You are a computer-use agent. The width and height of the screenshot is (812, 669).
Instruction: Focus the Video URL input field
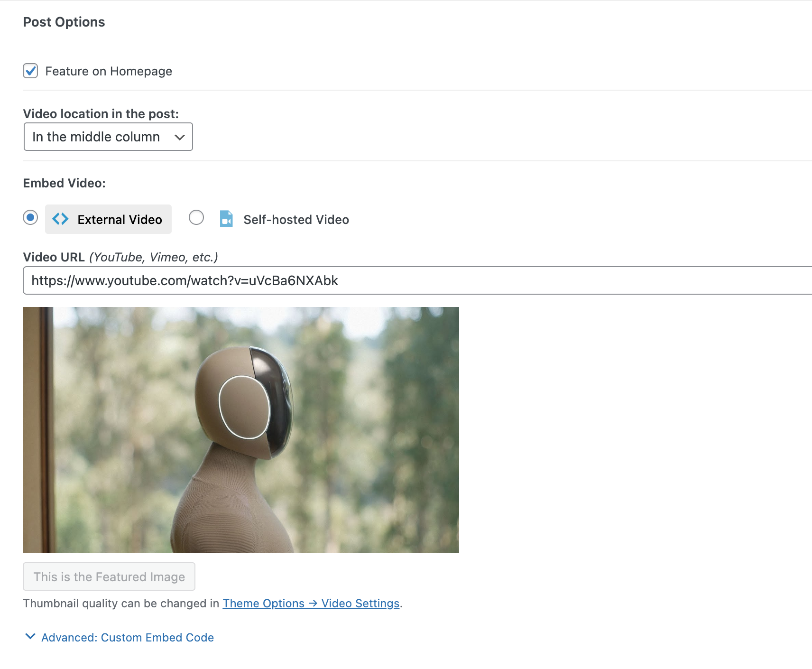click(x=417, y=280)
